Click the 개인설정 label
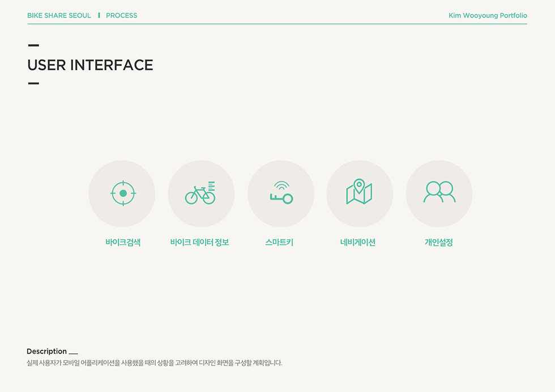Image resolution: width=555 pixels, height=392 pixels. click(439, 243)
